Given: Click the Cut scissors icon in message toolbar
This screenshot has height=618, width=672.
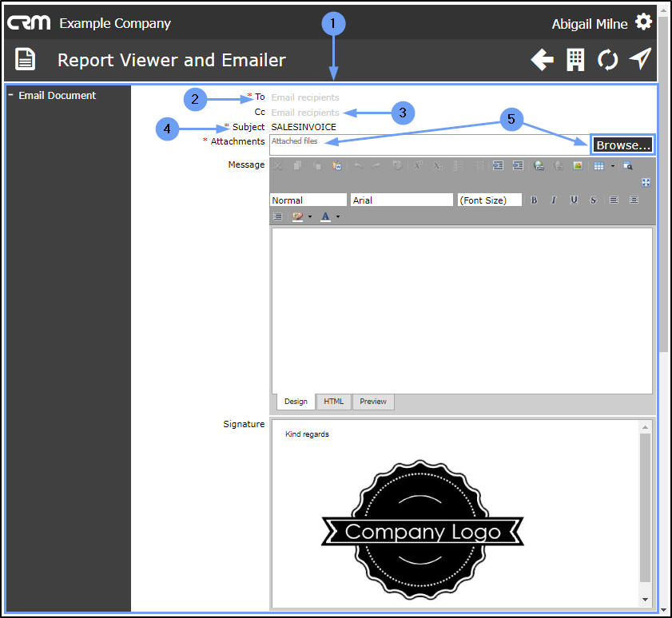Looking at the screenshot, I should (x=278, y=166).
